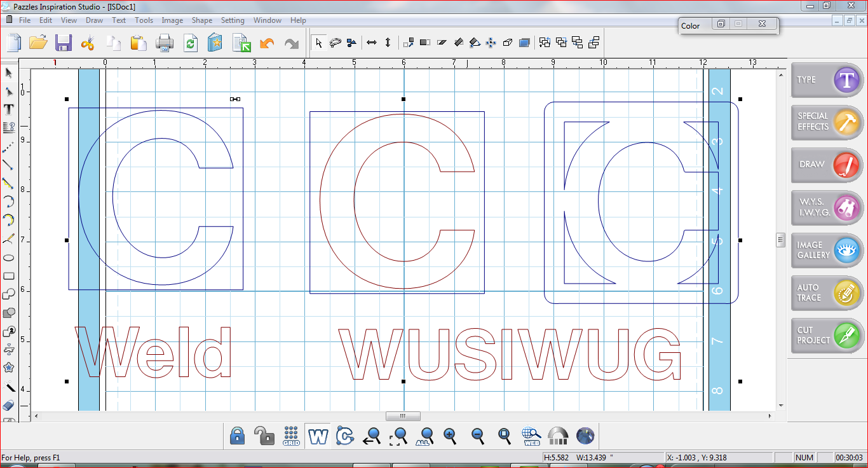This screenshot has width=868, height=468.
Task: Click the Copy icon in toolbar
Action: 114,43
